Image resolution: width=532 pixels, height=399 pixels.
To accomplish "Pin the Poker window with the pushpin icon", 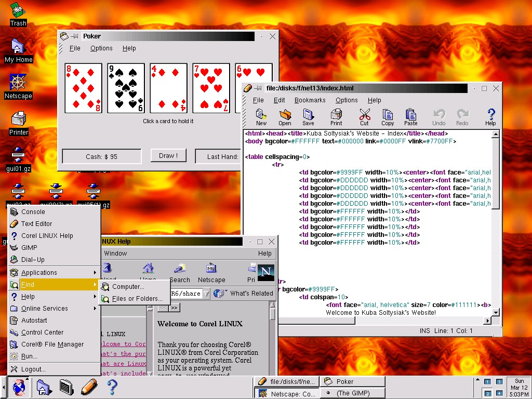I will coord(75,36).
